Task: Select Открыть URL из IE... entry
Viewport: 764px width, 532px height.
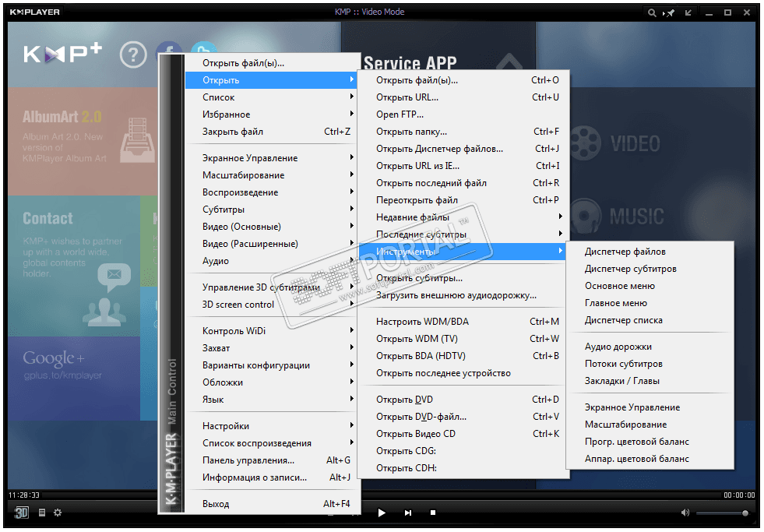Action: coord(463,166)
